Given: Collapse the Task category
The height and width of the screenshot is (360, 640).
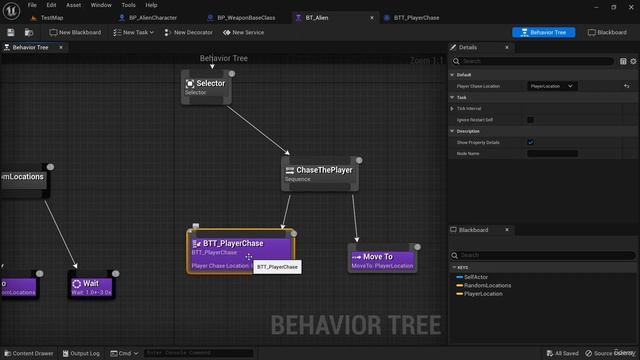Looking at the screenshot, I should click(452, 97).
